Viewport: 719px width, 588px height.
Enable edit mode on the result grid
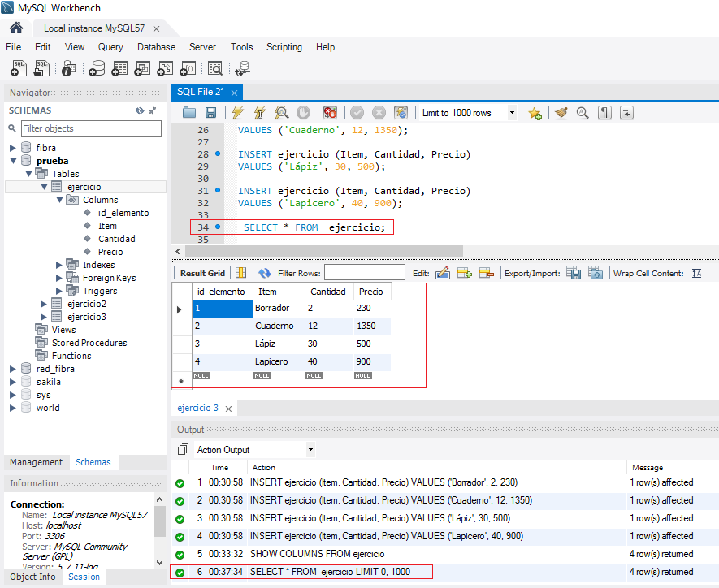tap(443, 272)
